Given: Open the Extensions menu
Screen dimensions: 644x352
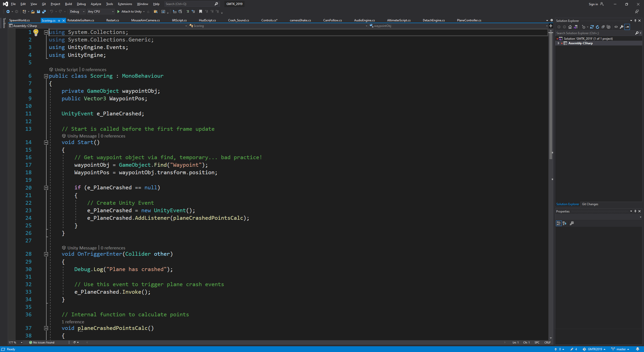Looking at the screenshot, I should (125, 4).
